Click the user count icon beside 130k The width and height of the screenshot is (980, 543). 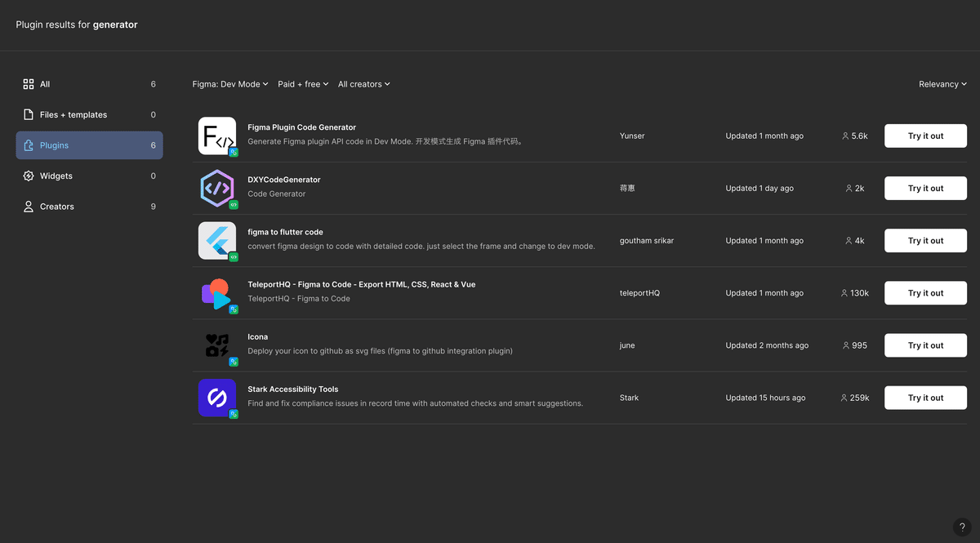coord(844,293)
